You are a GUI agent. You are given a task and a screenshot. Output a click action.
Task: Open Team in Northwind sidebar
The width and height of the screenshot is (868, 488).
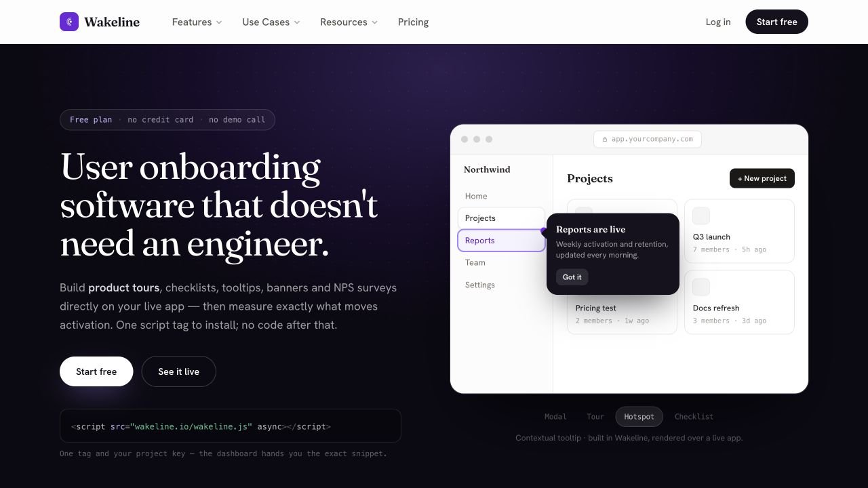[x=501, y=262]
